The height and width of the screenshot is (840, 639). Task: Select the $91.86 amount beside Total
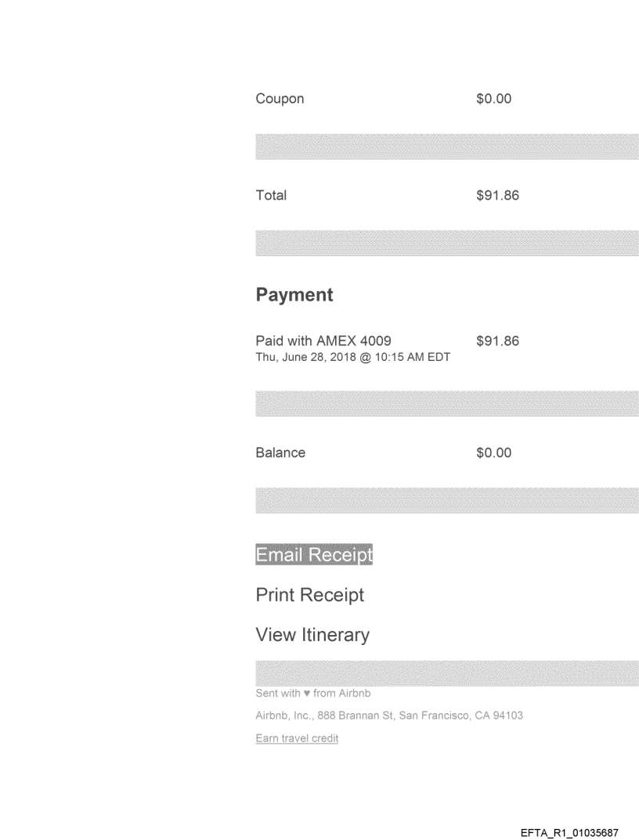(497, 196)
